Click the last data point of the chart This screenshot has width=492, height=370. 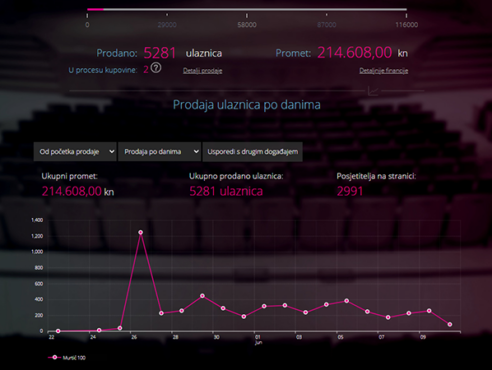[450, 324]
